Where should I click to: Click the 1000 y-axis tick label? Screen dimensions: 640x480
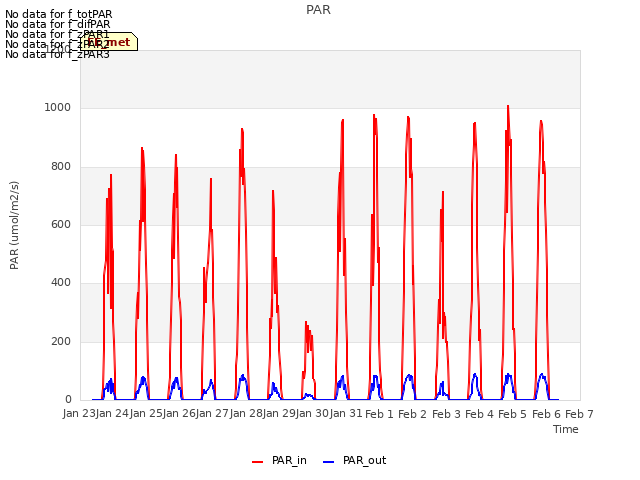(x=58, y=108)
